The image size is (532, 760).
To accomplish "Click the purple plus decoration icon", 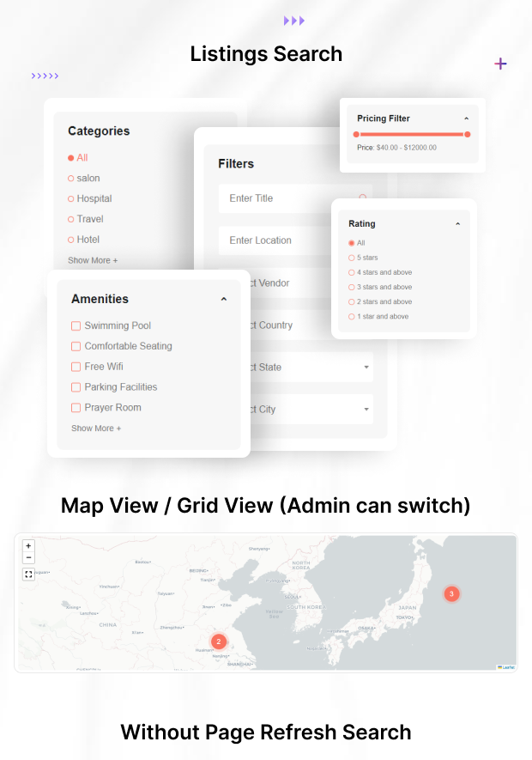I will click(500, 64).
